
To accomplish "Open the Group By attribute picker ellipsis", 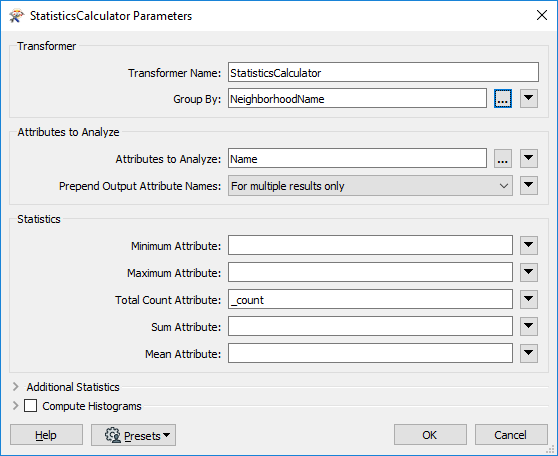I will [502, 99].
